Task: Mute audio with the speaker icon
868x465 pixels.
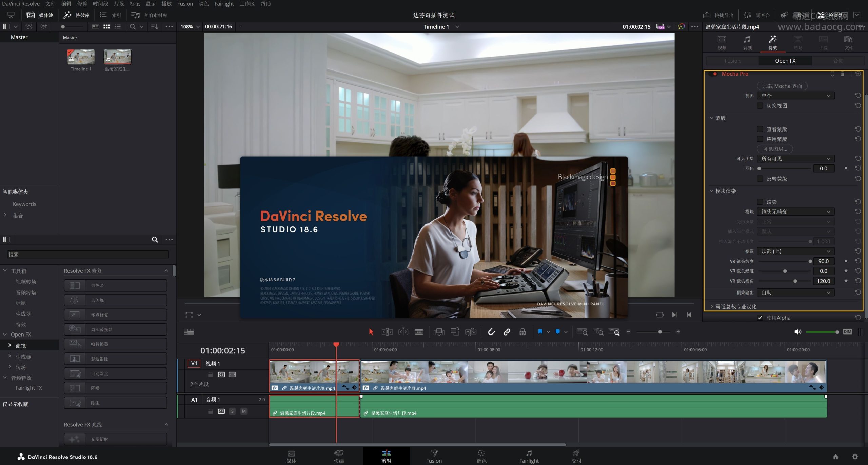Action: [x=798, y=332]
